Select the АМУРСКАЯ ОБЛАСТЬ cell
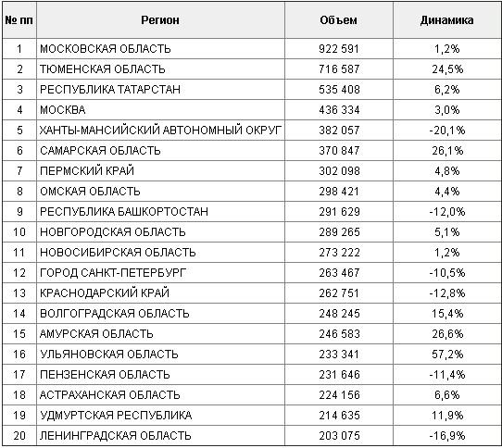This screenshot has width=502, height=448. [x=160, y=334]
